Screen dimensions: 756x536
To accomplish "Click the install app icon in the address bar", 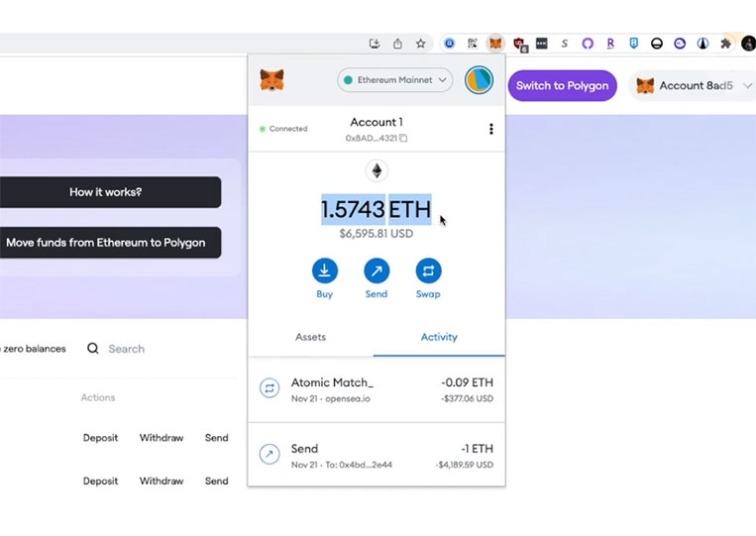I will (375, 44).
